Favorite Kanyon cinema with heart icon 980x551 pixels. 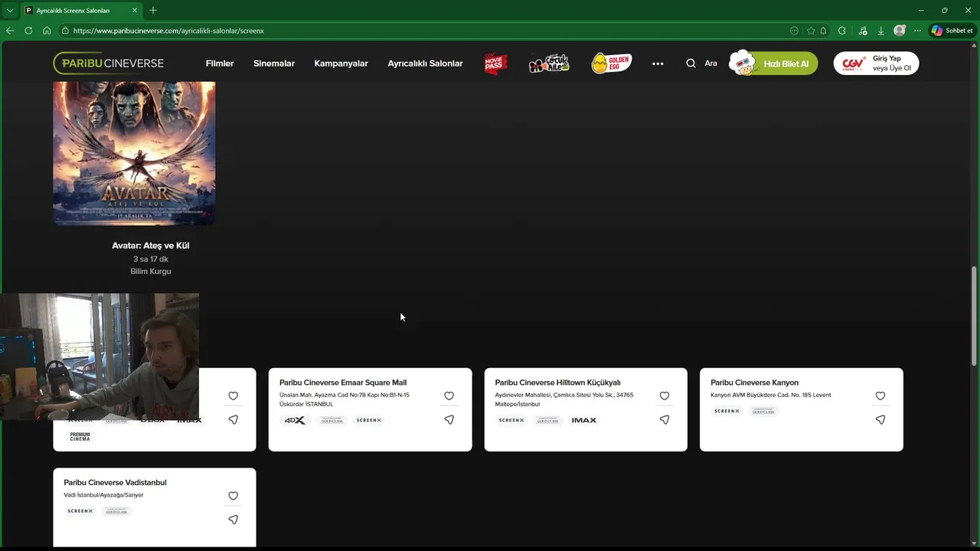(880, 396)
